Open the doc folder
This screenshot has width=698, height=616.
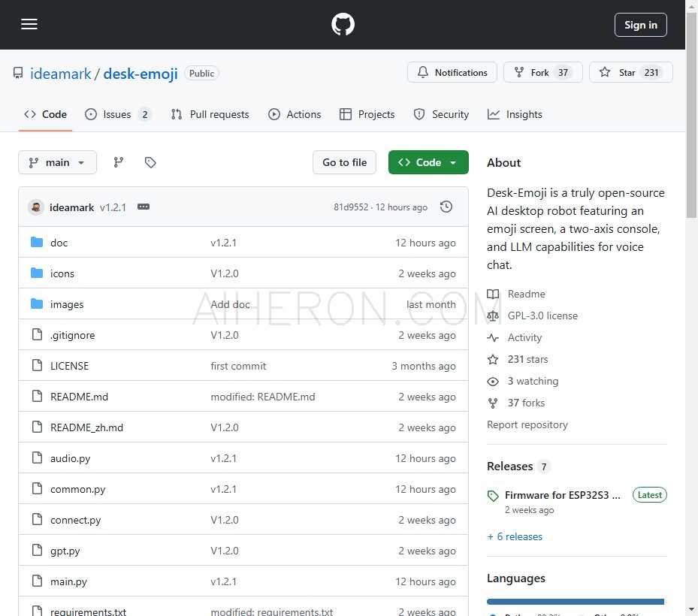pyautogui.click(x=59, y=243)
